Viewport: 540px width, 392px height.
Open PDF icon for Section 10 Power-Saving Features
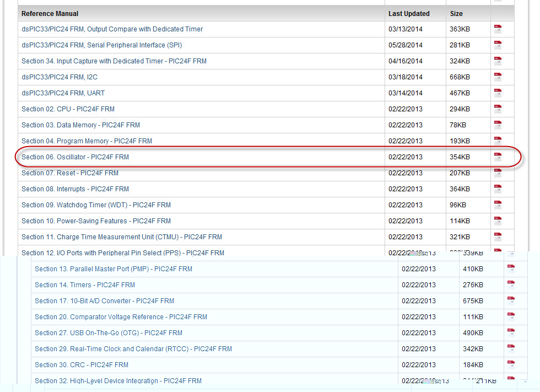pos(498,221)
